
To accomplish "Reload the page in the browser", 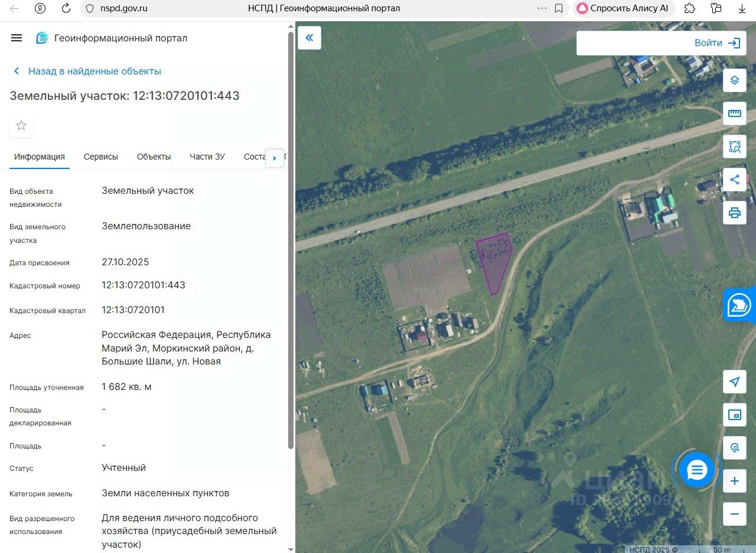I will tap(66, 8).
